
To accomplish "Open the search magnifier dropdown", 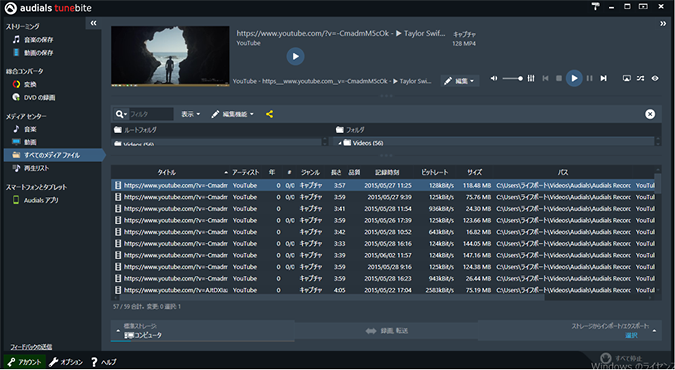I will 121,114.
